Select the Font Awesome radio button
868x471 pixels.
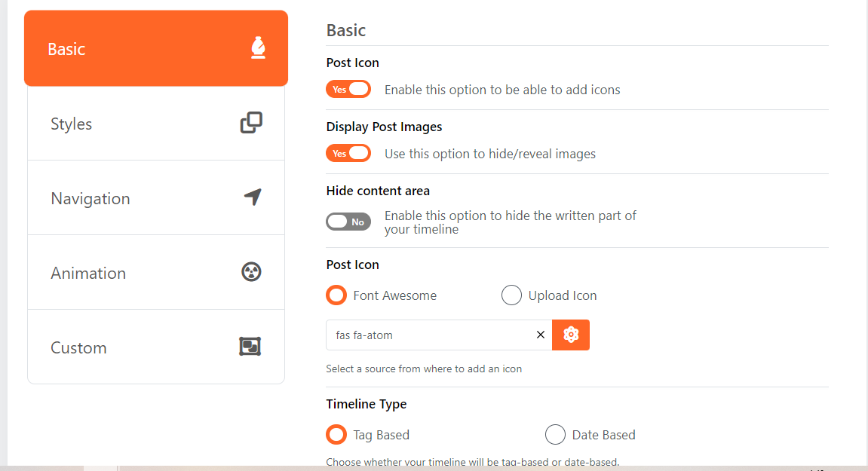click(x=336, y=295)
